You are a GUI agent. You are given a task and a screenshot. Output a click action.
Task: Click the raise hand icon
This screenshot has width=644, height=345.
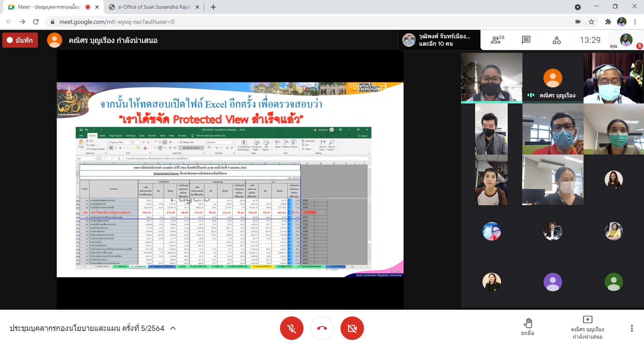[528, 327]
